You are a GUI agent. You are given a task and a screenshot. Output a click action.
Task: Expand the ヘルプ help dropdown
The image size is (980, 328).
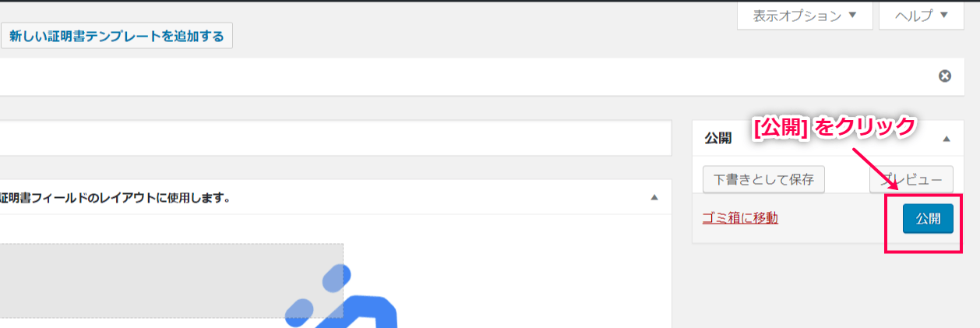pyautogui.click(x=925, y=16)
